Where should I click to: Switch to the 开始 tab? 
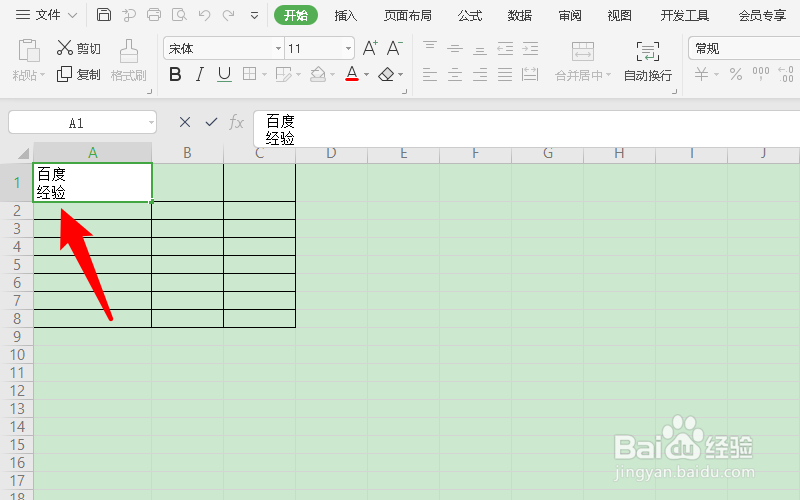296,15
